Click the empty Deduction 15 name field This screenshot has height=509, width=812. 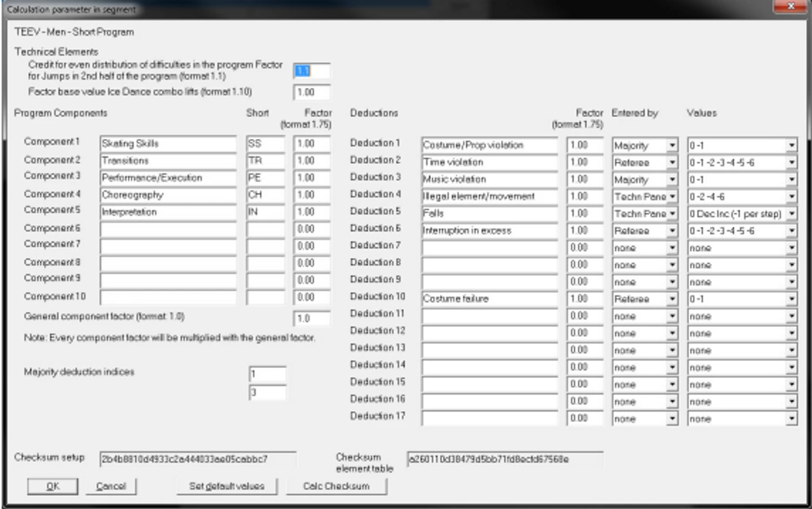tap(489, 385)
